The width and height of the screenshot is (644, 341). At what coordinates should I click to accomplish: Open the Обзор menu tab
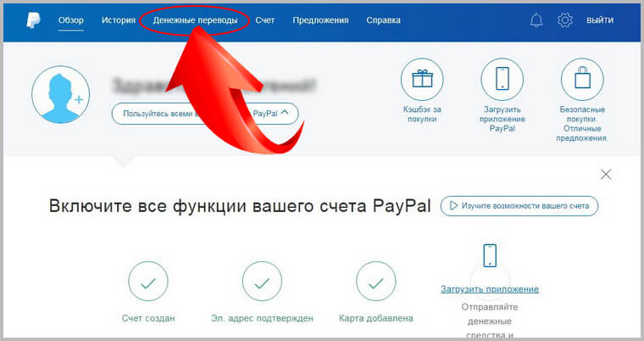[x=71, y=20]
